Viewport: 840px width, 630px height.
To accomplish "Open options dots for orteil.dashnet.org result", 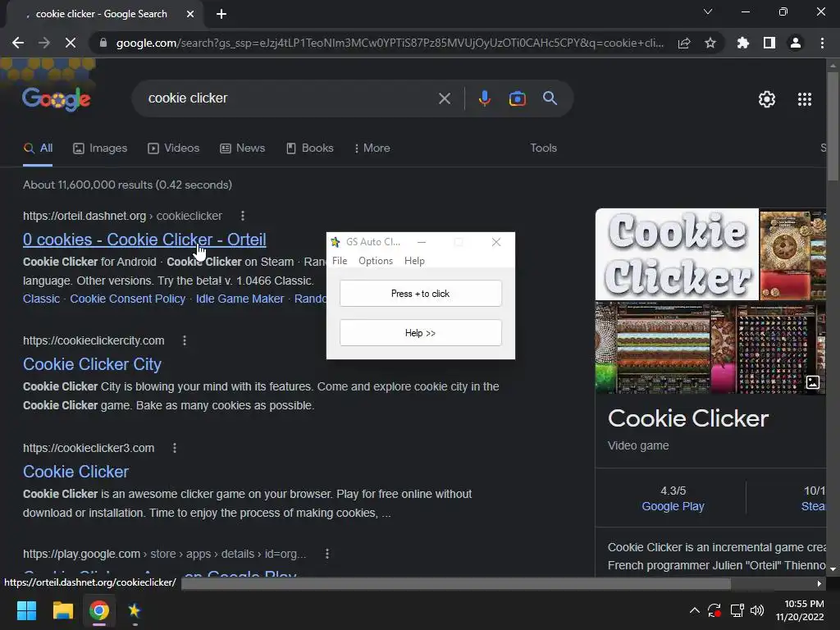I will (243, 216).
